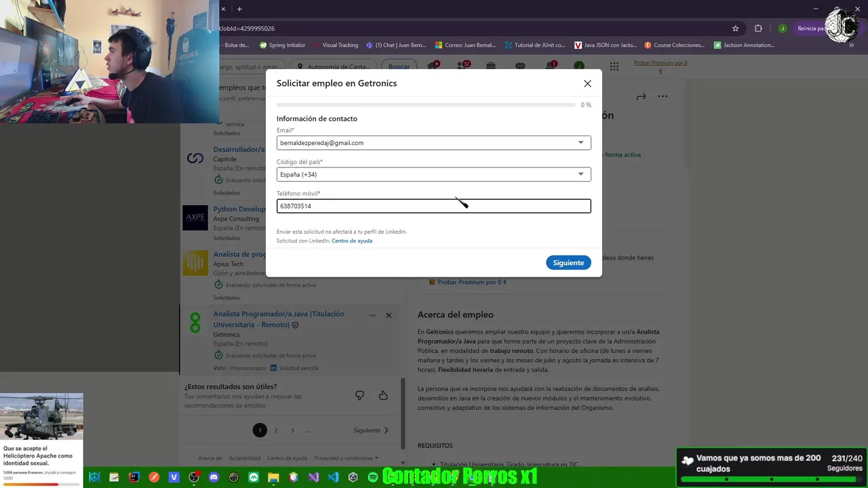Open the job detail three-dots menu

[663, 96]
